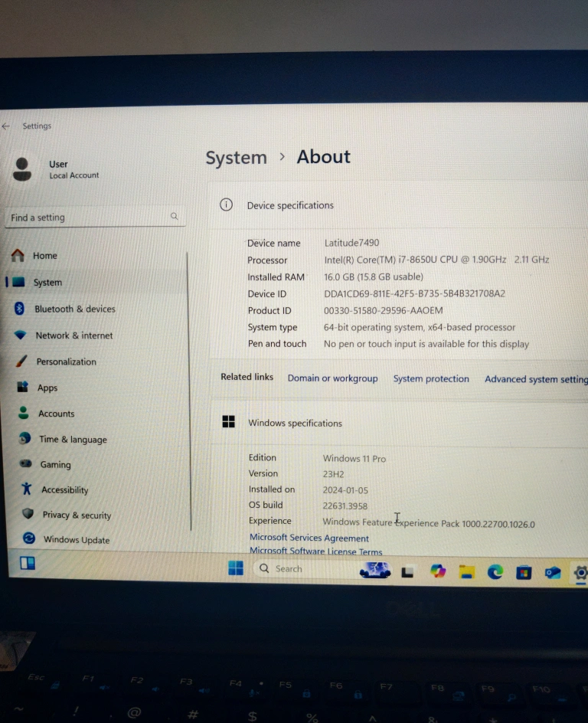The height and width of the screenshot is (723, 588).
Task: Click the taskbar Search box
Action: [x=322, y=569]
